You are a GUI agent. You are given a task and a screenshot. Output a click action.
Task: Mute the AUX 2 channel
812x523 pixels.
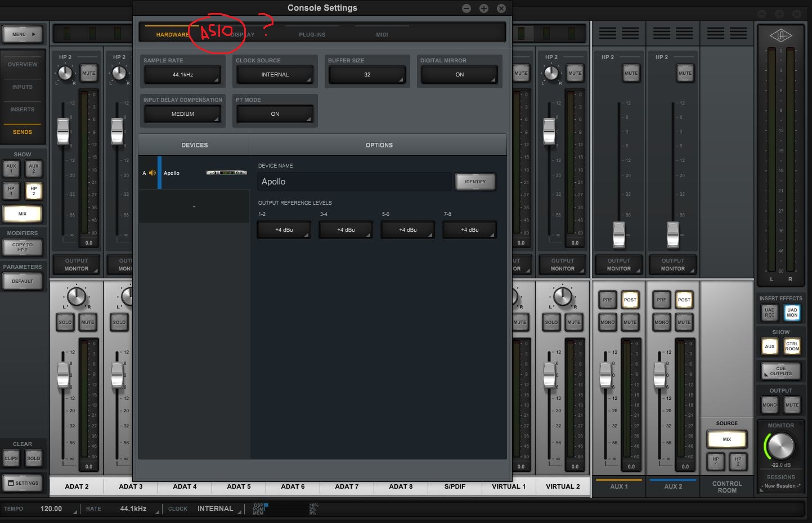click(x=684, y=322)
